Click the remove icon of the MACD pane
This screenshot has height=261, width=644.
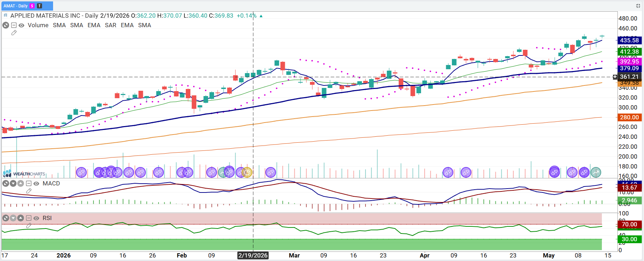point(6,183)
